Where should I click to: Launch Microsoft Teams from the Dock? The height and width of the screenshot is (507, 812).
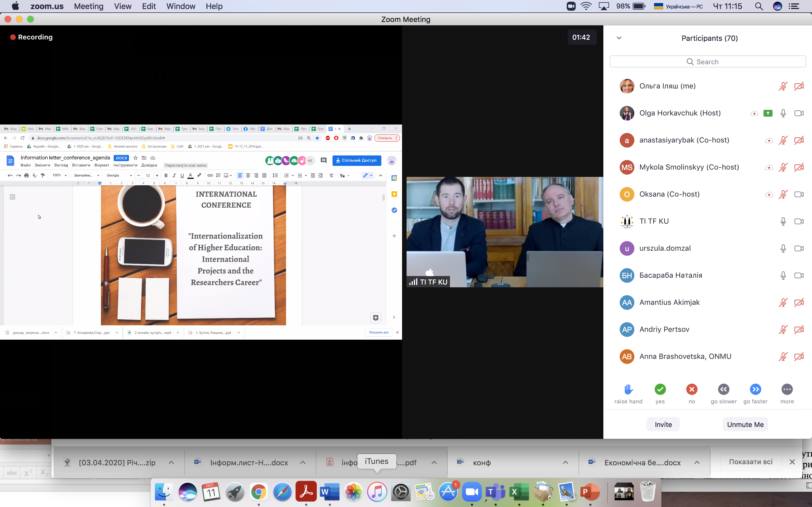[x=495, y=492]
